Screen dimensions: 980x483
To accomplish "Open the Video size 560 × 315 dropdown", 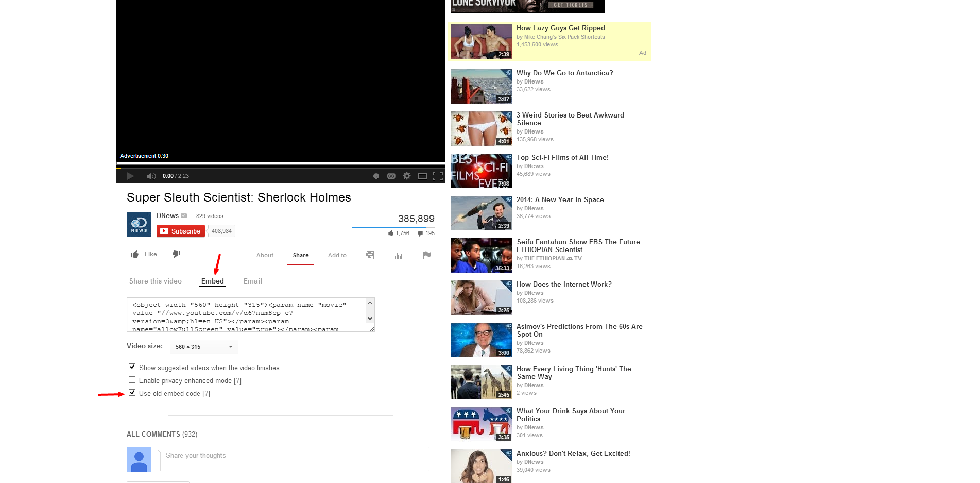I will click(204, 347).
